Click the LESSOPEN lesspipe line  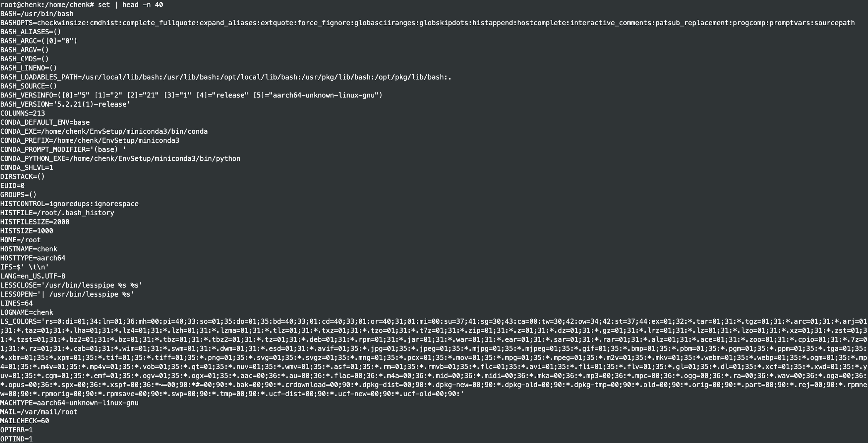click(67, 294)
